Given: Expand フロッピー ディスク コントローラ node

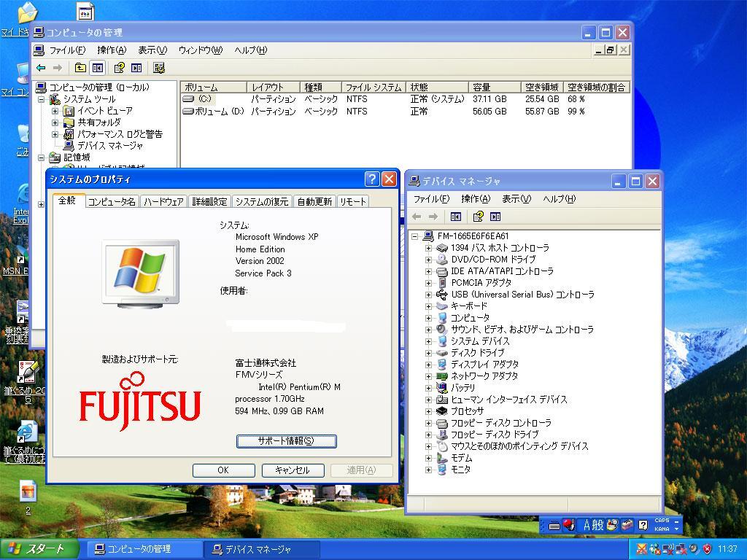Looking at the screenshot, I should tap(428, 423).
